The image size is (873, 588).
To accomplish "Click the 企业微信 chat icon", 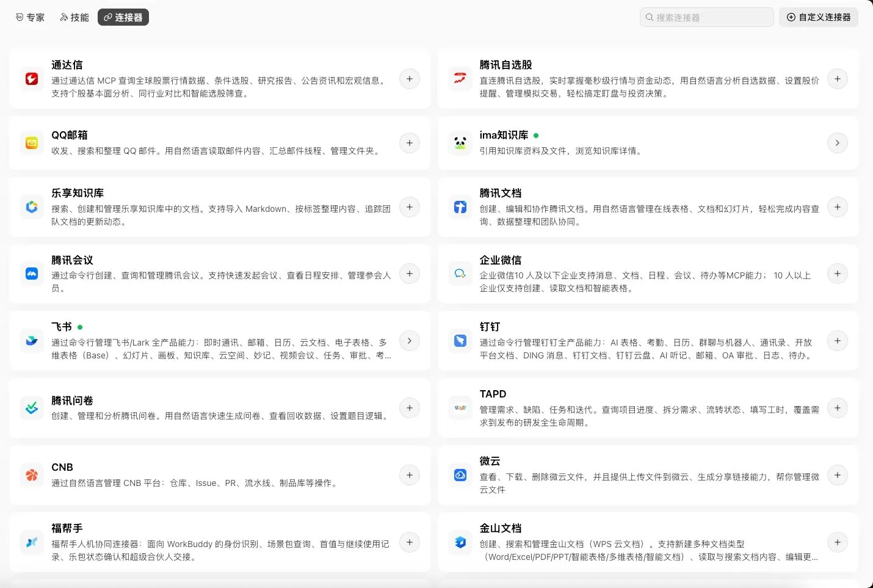I will 460,274.
